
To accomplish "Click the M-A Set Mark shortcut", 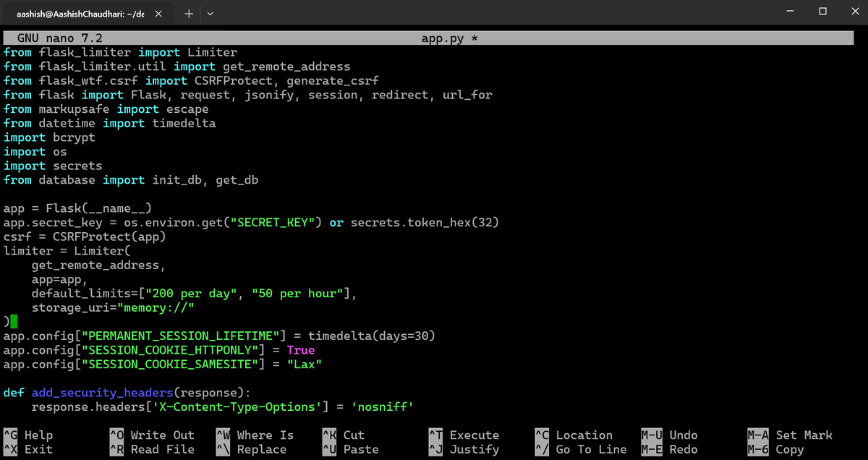I will coord(790,435).
